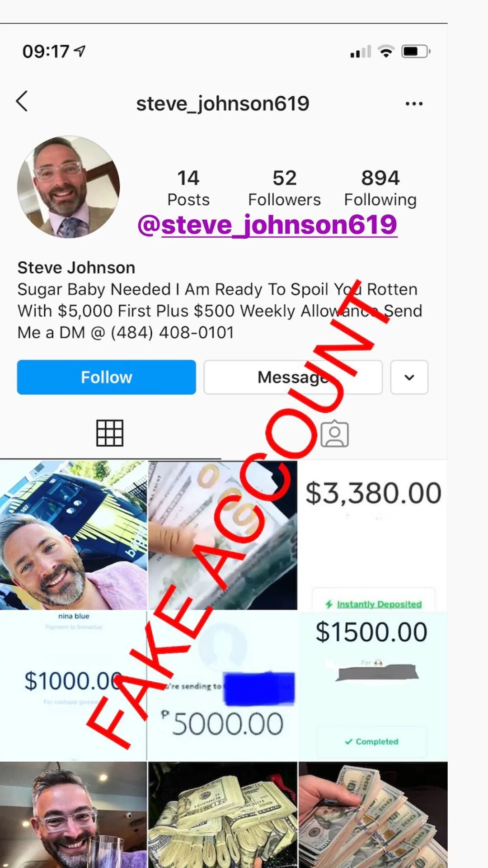Tap the purple @steve_johnson619 mention link
The width and height of the screenshot is (488, 868).
(267, 225)
